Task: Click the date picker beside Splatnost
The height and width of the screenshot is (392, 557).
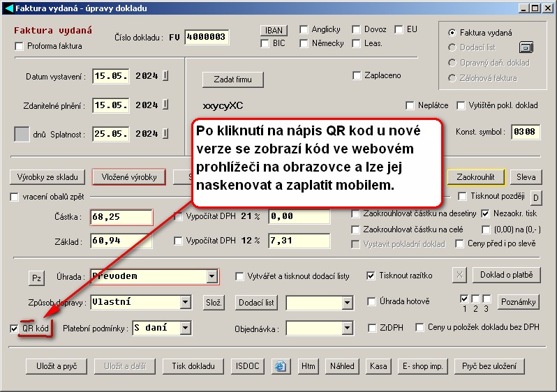Action: pos(165,133)
